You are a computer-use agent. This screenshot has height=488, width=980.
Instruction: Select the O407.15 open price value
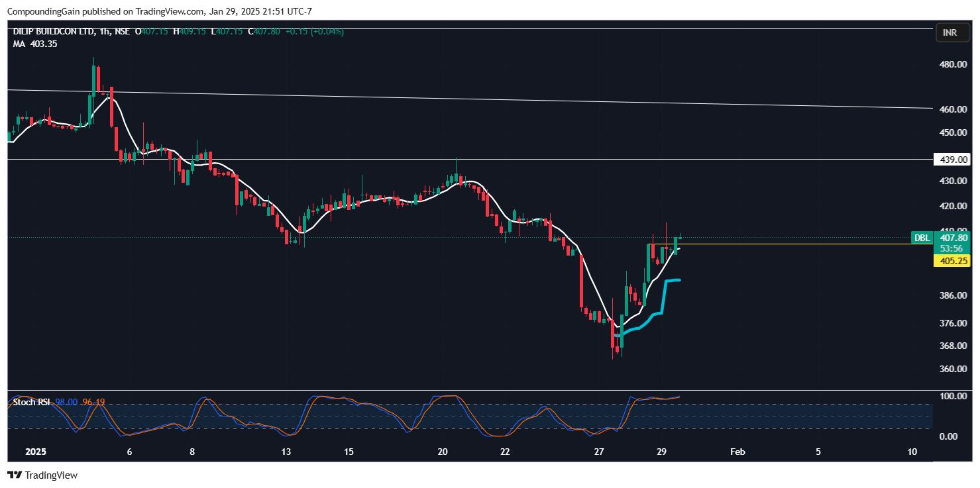pos(152,31)
